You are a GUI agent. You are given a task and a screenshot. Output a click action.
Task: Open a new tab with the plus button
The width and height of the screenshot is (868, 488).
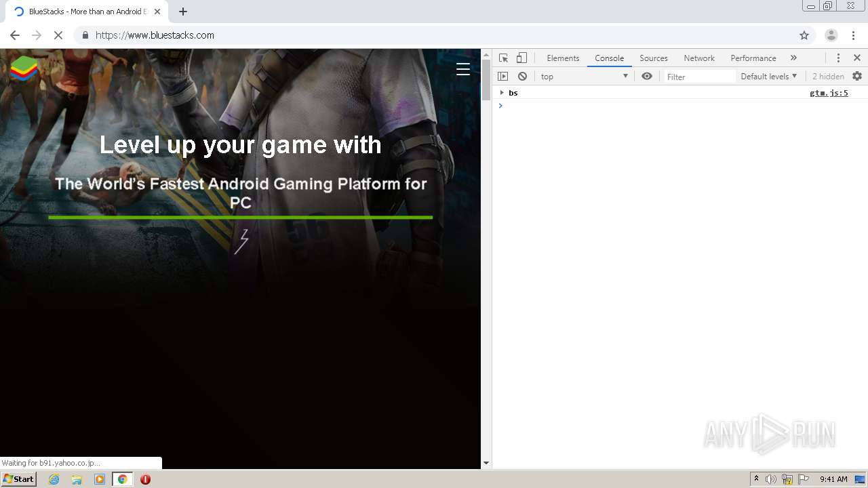tap(183, 12)
